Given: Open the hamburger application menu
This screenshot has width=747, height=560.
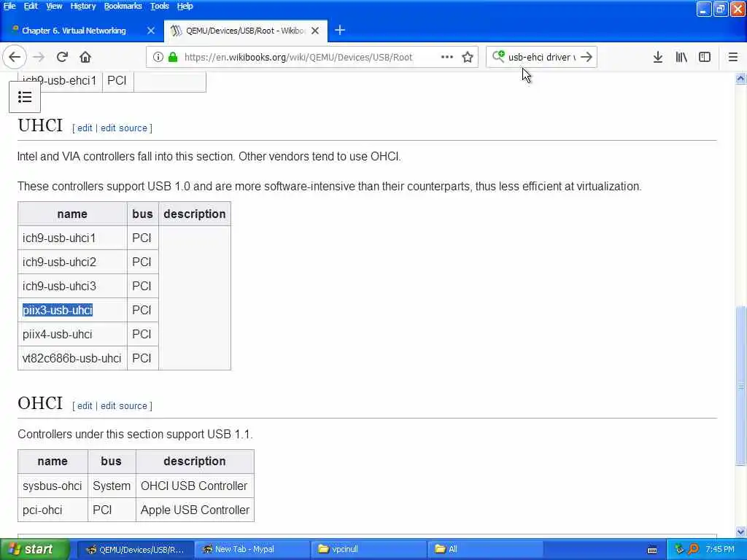Looking at the screenshot, I should 733,57.
